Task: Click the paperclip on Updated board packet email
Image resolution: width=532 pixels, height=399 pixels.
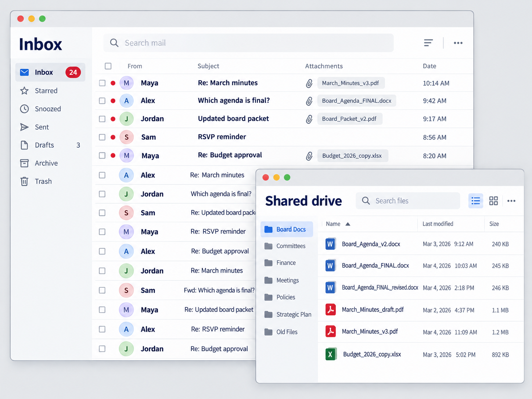Action: click(x=309, y=119)
